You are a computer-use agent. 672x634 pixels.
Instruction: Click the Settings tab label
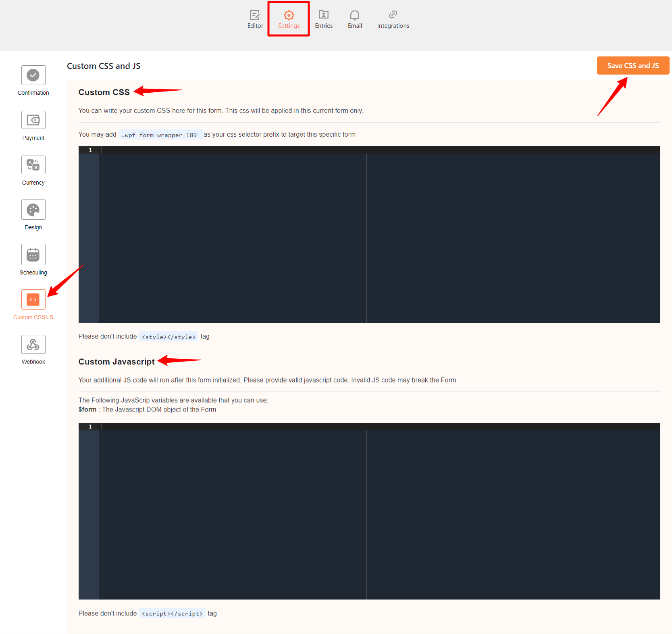coord(289,26)
